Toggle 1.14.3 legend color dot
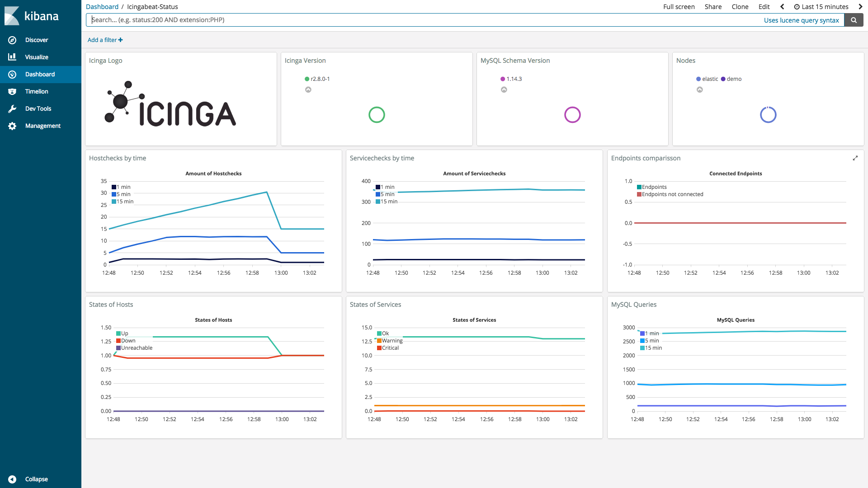868x488 pixels. [x=503, y=79]
